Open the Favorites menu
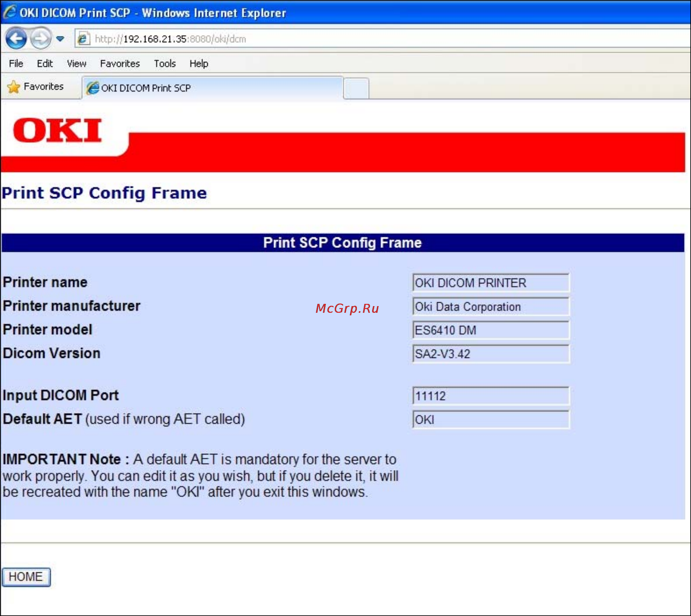 coord(120,64)
